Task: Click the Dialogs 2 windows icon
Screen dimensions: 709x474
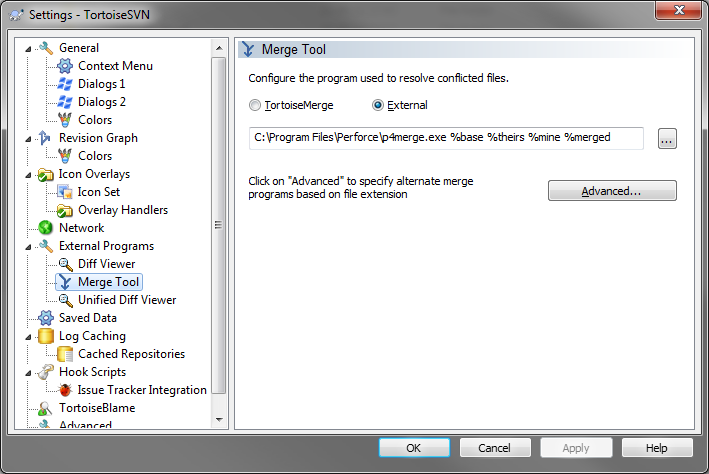Action: pos(65,102)
